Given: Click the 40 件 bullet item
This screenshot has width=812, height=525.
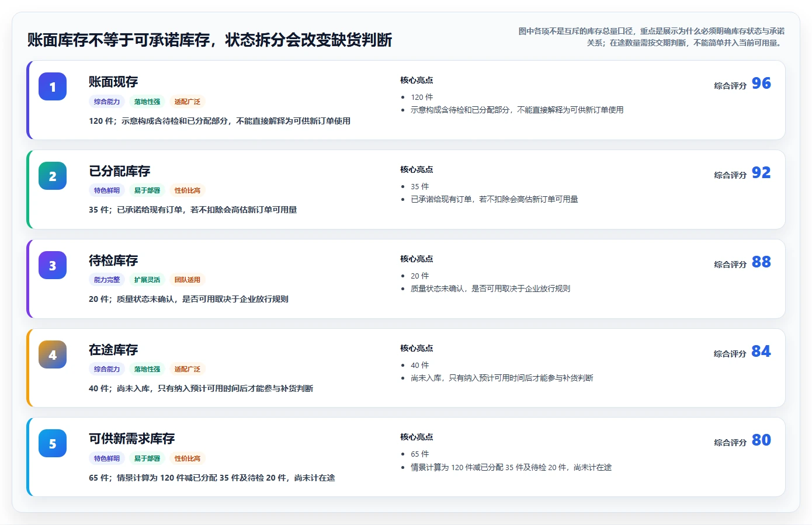Looking at the screenshot, I should tap(419, 366).
